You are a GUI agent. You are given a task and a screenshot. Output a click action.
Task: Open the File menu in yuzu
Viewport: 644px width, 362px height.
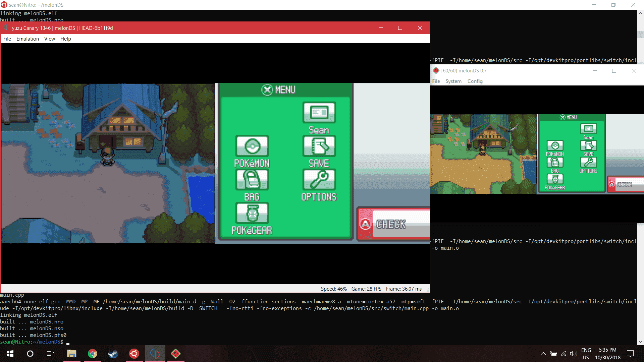tap(7, 39)
